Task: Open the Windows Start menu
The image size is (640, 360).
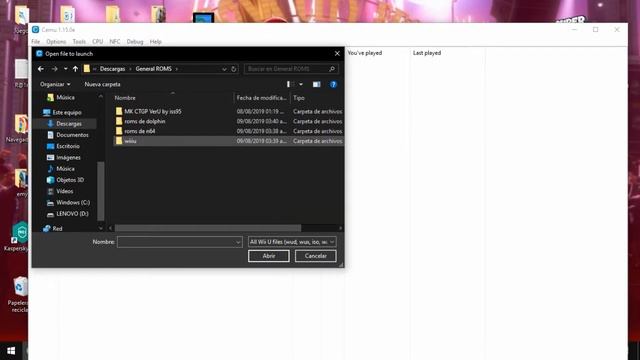Action: click(x=11, y=351)
